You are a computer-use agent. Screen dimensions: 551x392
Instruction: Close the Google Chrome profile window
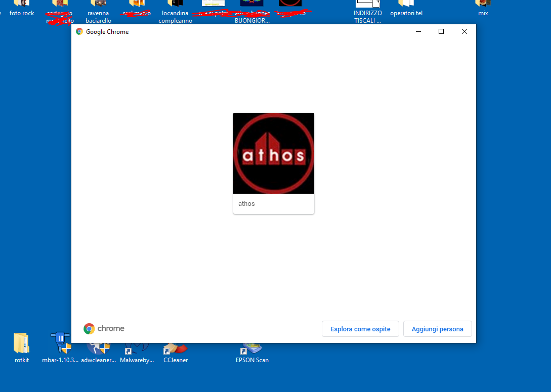click(464, 31)
